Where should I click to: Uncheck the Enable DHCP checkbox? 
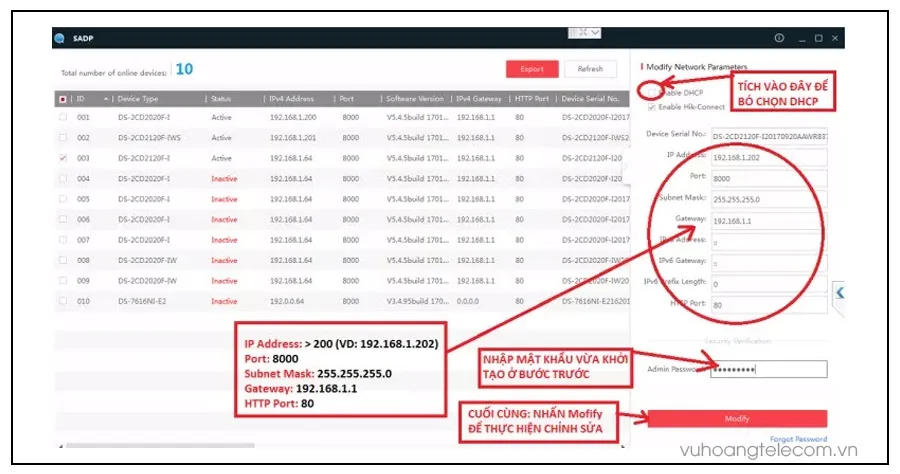[651, 92]
